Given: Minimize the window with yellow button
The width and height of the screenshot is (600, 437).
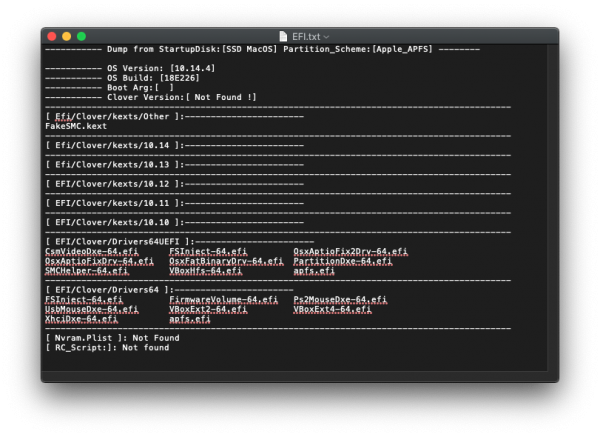Looking at the screenshot, I should (x=67, y=36).
